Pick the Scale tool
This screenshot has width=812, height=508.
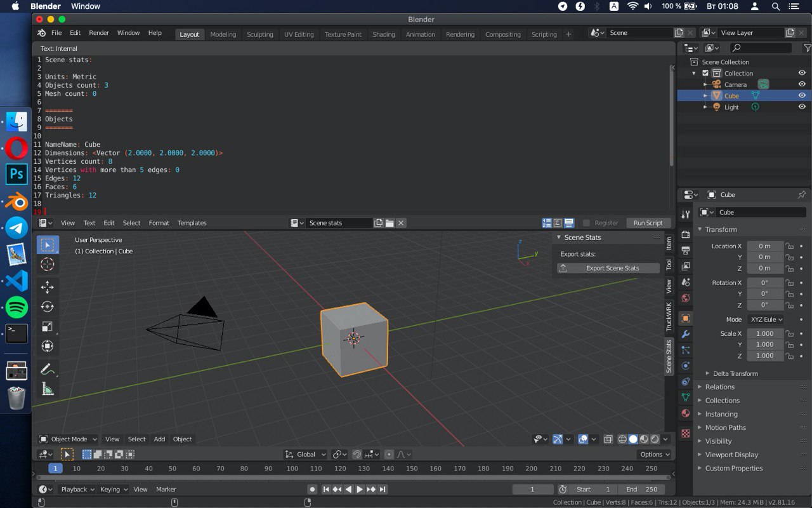coord(48,326)
